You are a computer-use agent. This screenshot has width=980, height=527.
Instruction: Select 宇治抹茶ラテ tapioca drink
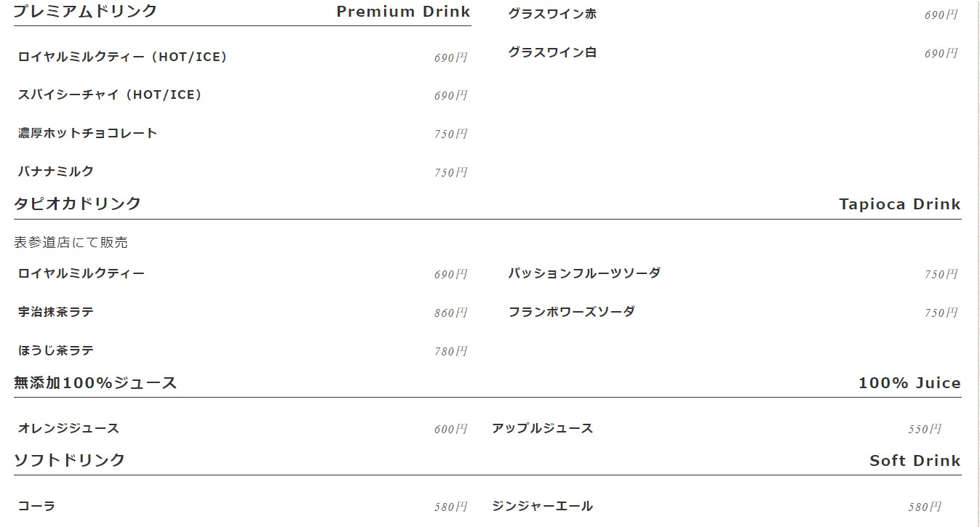56,313
